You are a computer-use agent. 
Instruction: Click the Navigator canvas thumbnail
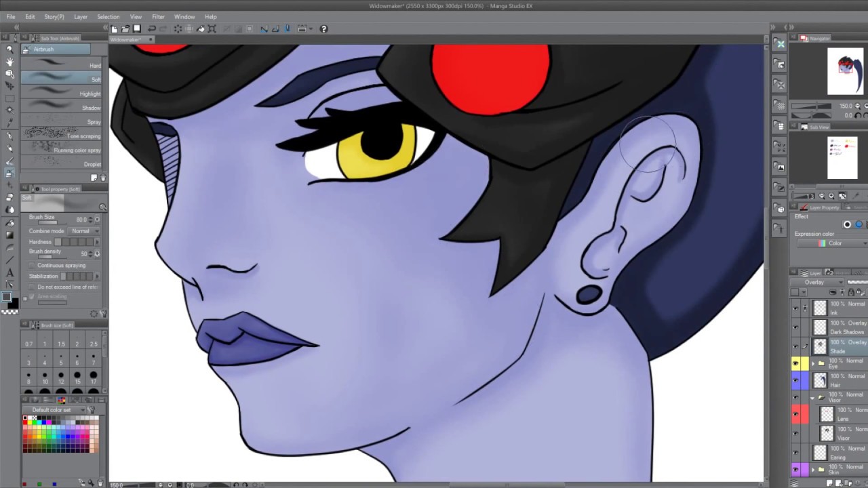click(846, 72)
